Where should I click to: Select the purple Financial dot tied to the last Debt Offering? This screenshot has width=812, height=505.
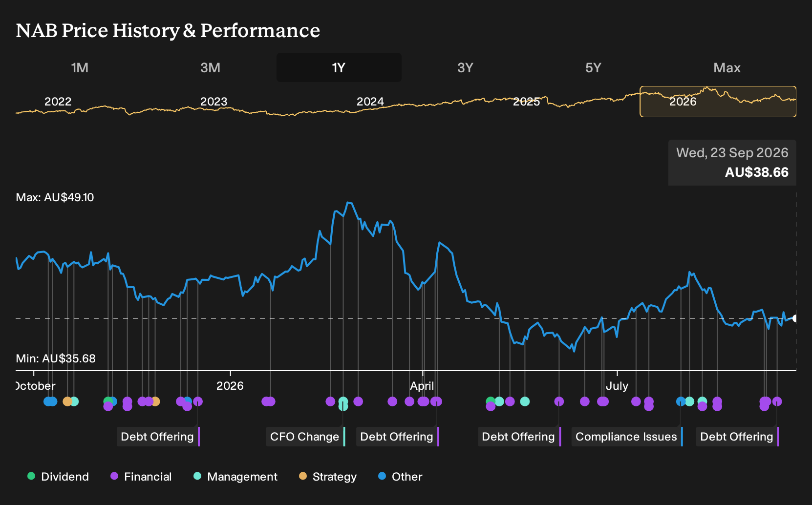pyautogui.click(x=777, y=401)
